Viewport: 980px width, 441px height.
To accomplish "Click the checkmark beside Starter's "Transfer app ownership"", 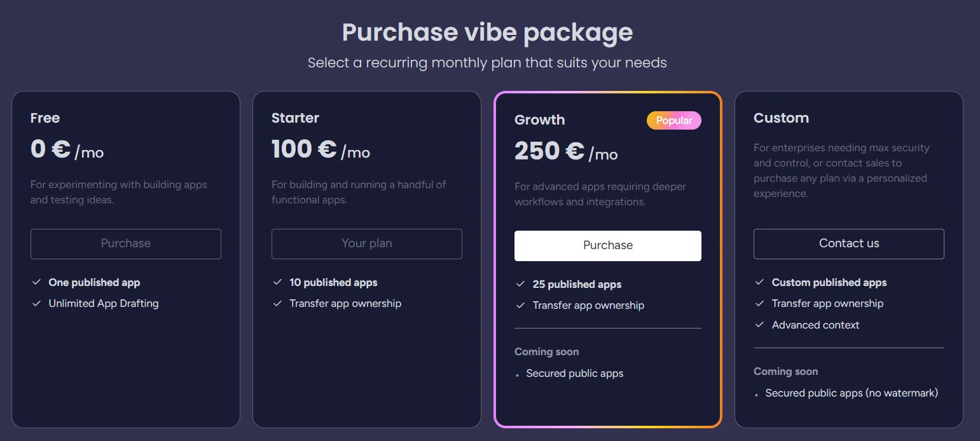I will [277, 303].
